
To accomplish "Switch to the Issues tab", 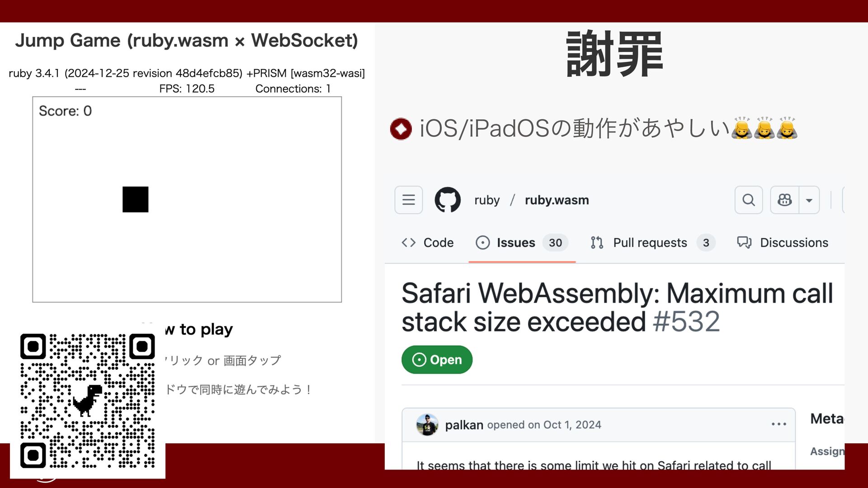I will 522,243.
